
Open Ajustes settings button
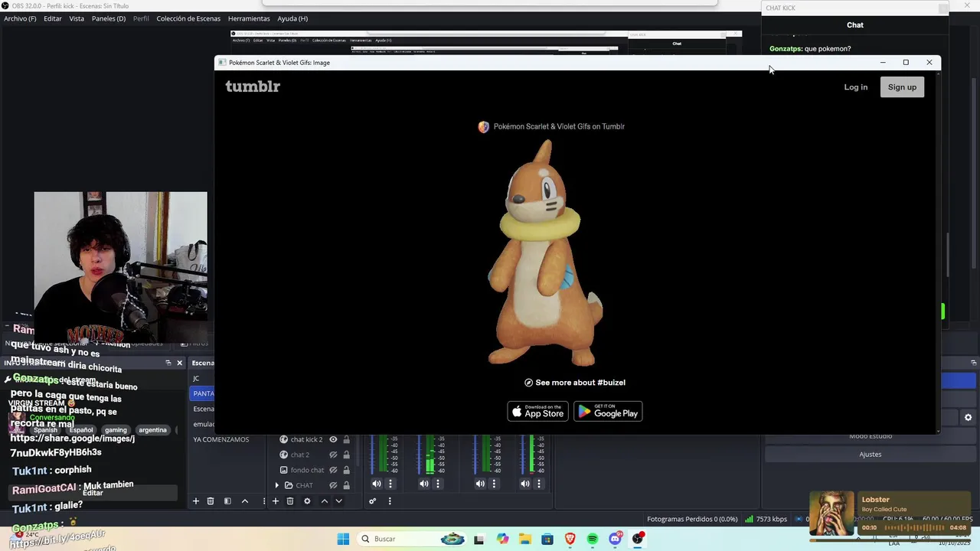[871, 454]
